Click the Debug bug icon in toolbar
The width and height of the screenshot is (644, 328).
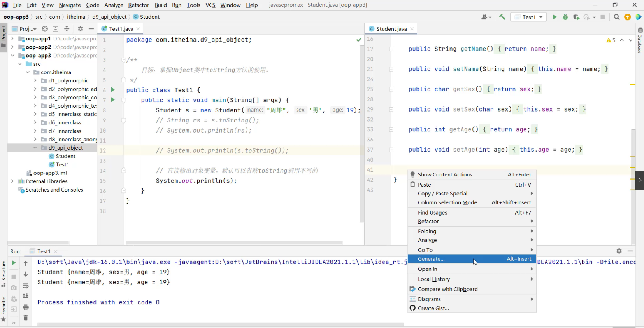(x=565, y=17)
